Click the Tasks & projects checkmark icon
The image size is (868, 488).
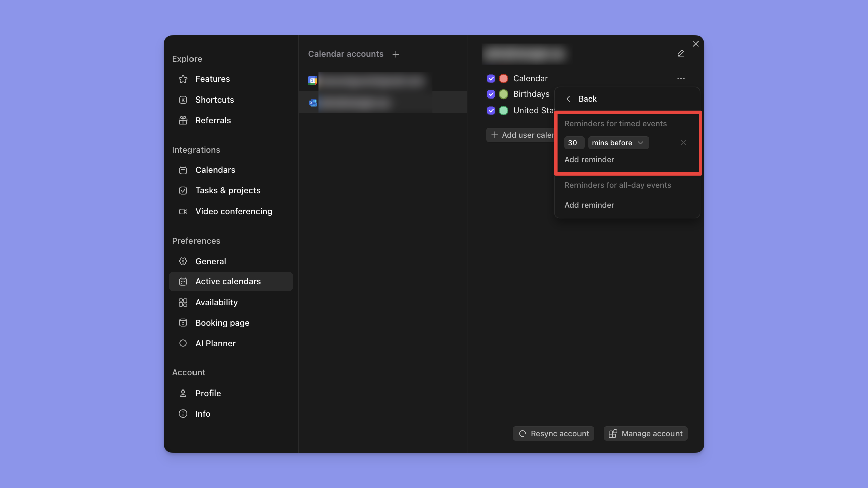[x=183, y=190]
